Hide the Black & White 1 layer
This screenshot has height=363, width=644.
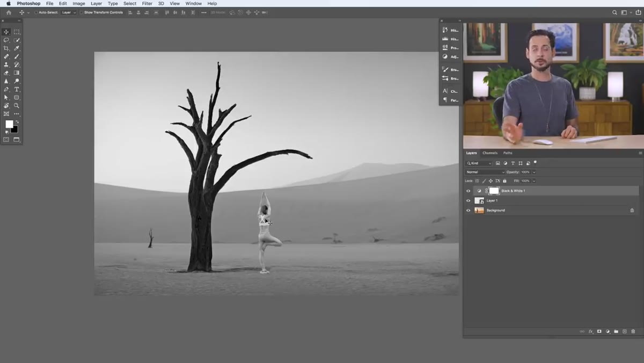(468, 191)
